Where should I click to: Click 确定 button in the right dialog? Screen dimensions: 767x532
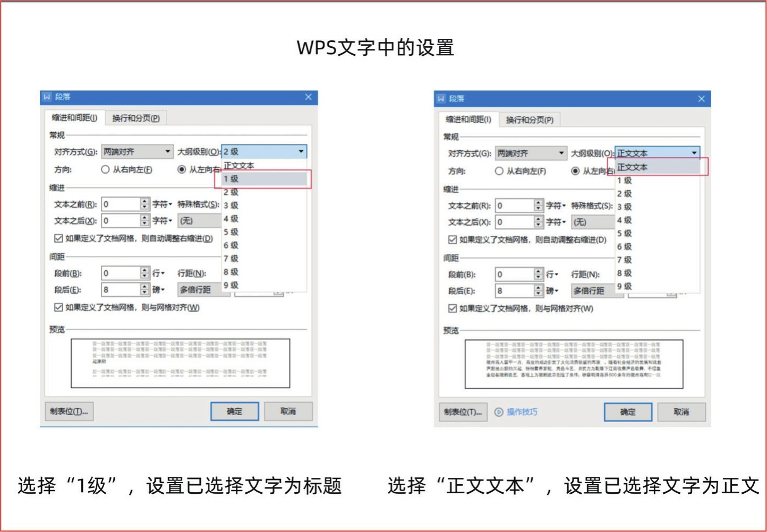pos(628,413)
